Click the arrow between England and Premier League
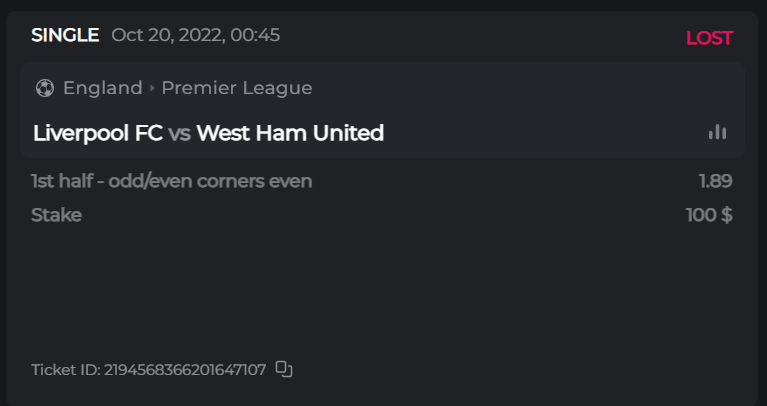The height and width of the screenshot is (406, 767). [x=152, y=88]
